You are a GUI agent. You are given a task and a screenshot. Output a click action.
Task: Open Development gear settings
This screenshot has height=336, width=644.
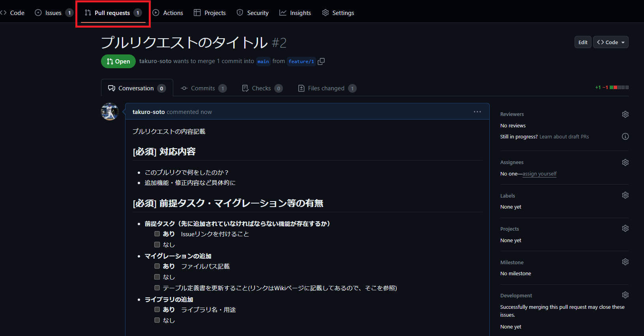click(x=625, y=295)
